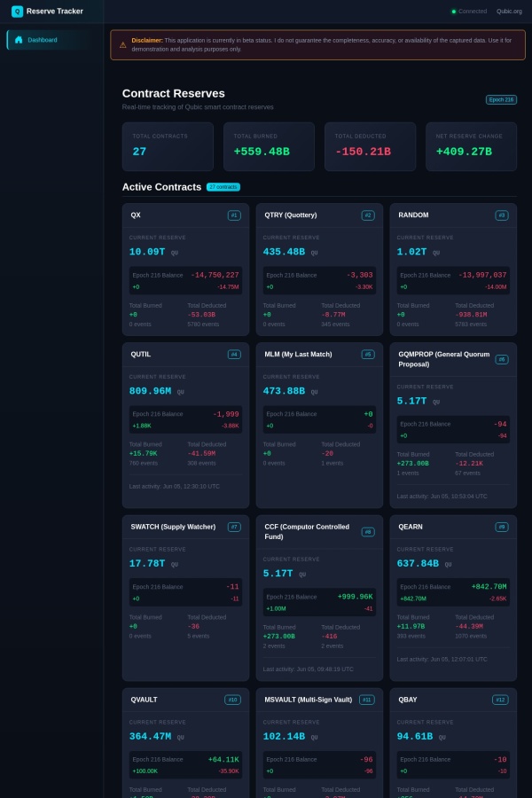This screenshot has width=532, height=798.
Task: Open the GQMPROP (General Quorum Proposal) title
Action: pyautogui.click(x=444, y=359)
